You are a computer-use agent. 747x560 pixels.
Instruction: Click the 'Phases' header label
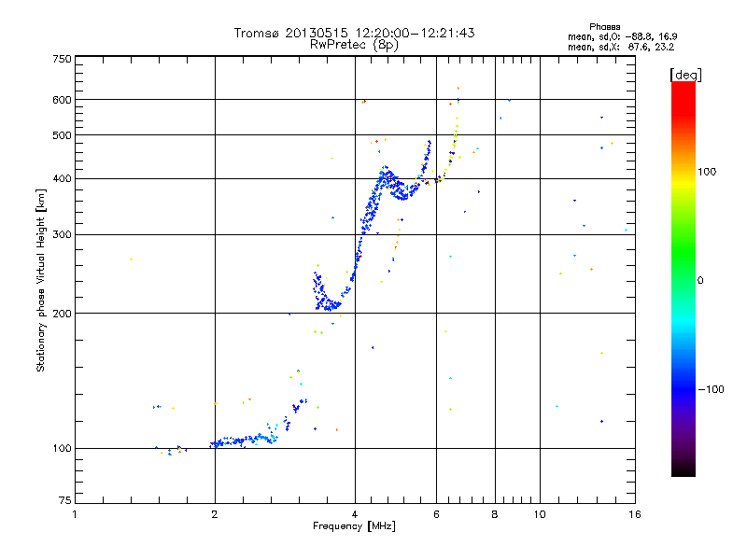604,27
